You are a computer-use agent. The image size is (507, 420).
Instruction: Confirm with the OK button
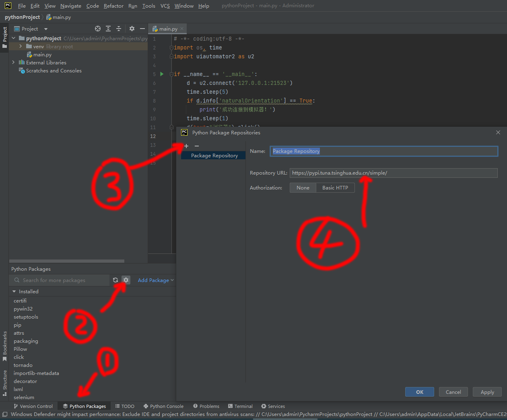[x=419, y=392]
